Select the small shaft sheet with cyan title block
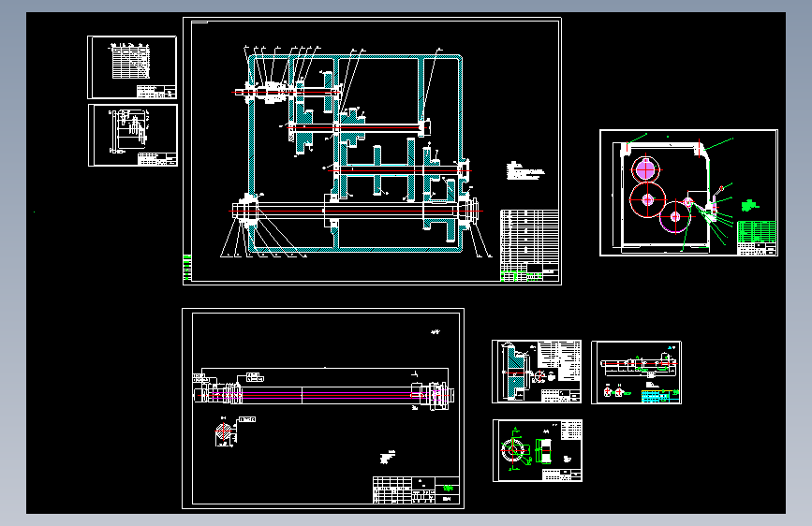The width and height of the screenshot is (812, 526). [x=637, y=373]
